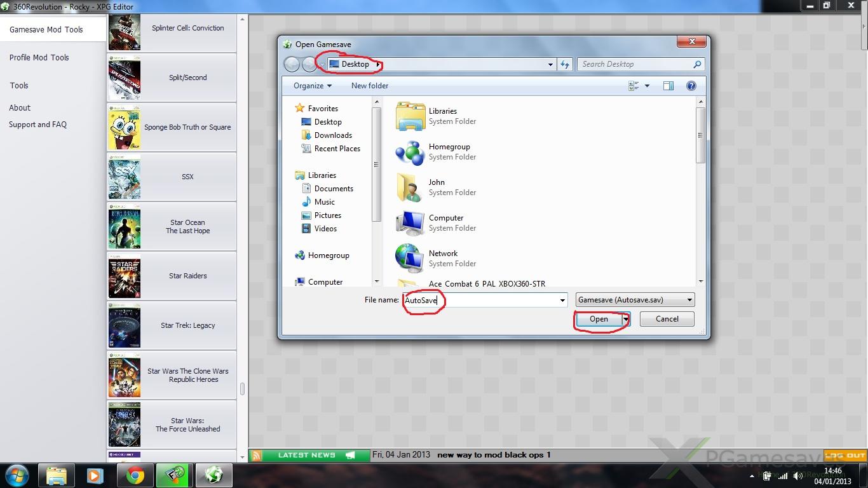Expand the Gamesave (Autosave.sav) file type dropdown
868x488 pixels.
(x=689, y=300)
